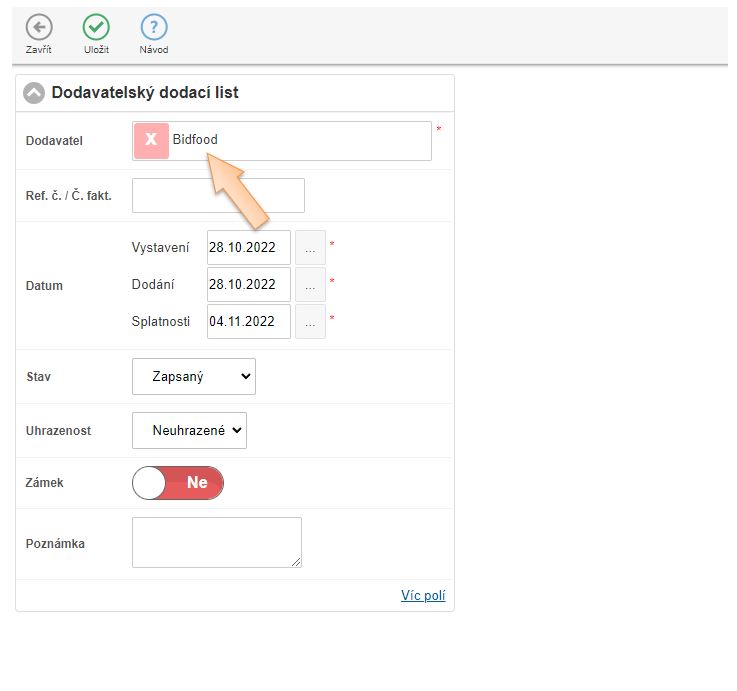Click the Zavřít back arrow icon
The image size is (737, 691).
tap(39, 28)
